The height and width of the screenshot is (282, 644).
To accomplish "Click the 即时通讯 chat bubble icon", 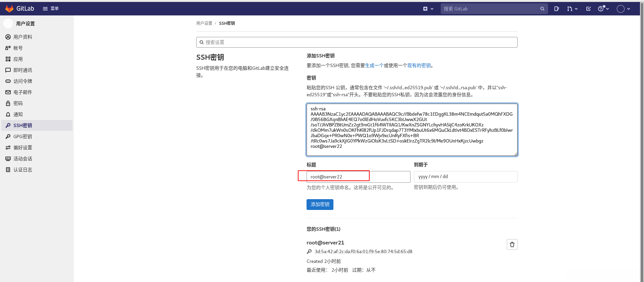I will (8, 70).
